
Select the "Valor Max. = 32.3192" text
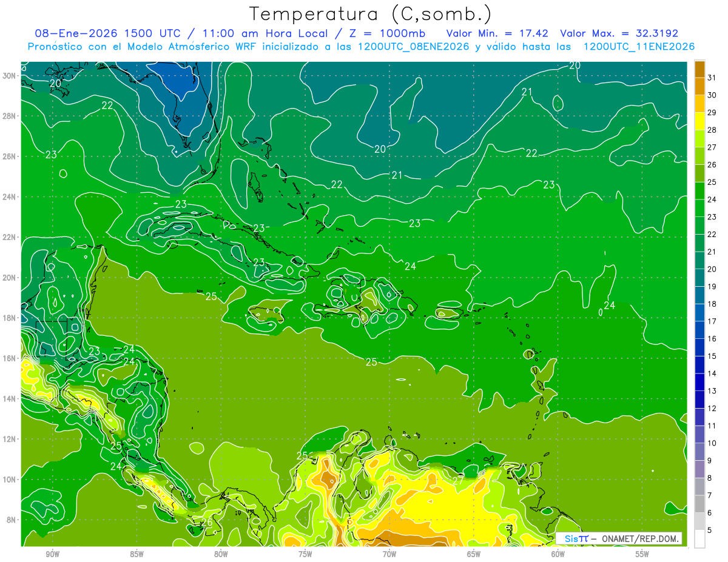pyautogui.click(x=619, y=33)
